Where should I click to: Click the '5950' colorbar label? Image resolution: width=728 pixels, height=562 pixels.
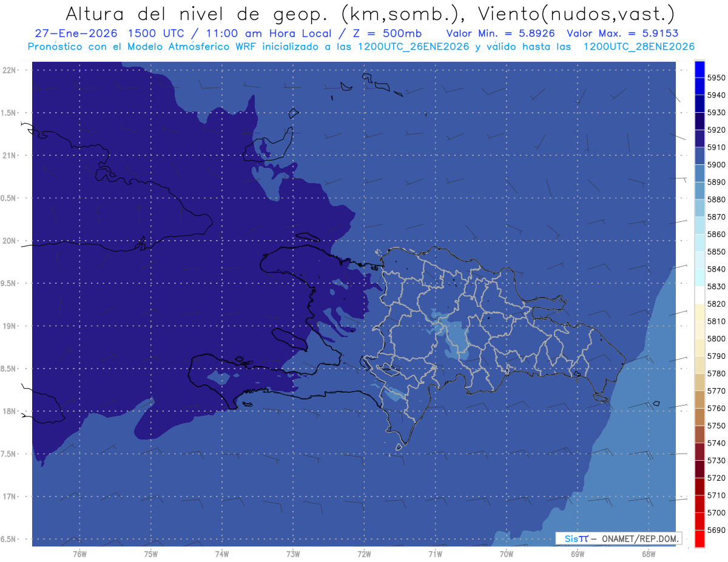[716, 78]
